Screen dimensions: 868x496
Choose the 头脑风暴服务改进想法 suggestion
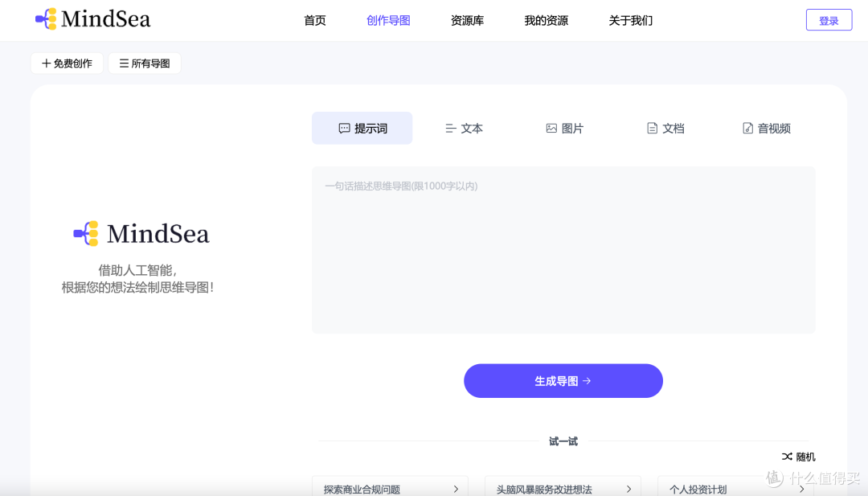pos(563,487)
